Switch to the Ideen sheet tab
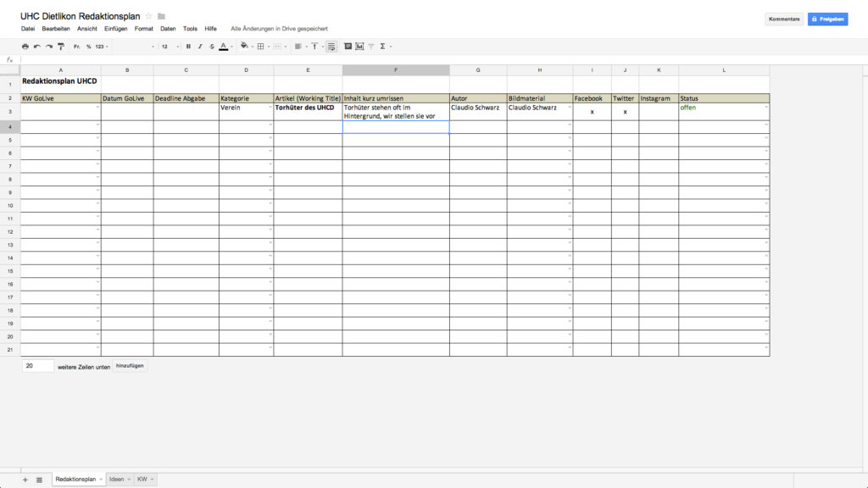 116,480
